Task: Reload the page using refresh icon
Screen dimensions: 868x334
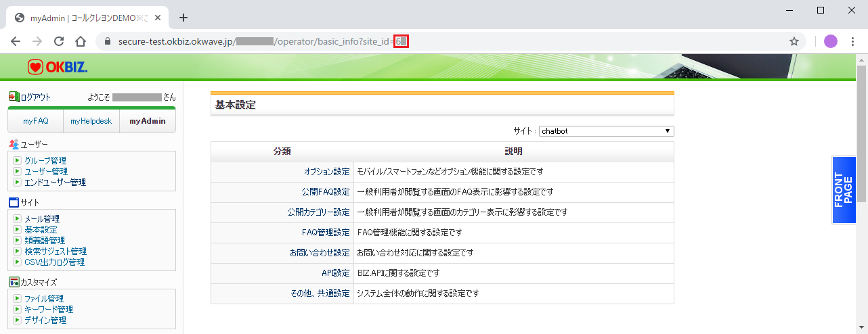Action: (x=59, y=41)
